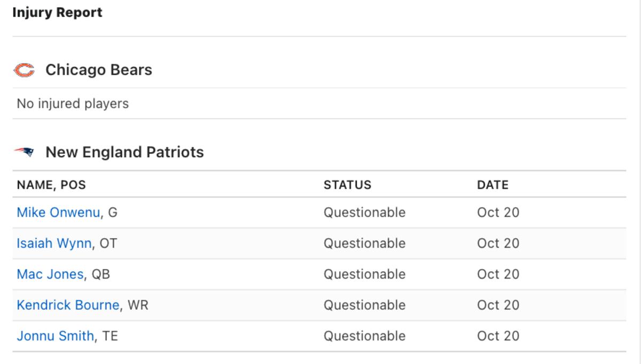The image size is (641, 364).
Task: Click the Chicago Bears logo icon
Action: pos(24,70)
